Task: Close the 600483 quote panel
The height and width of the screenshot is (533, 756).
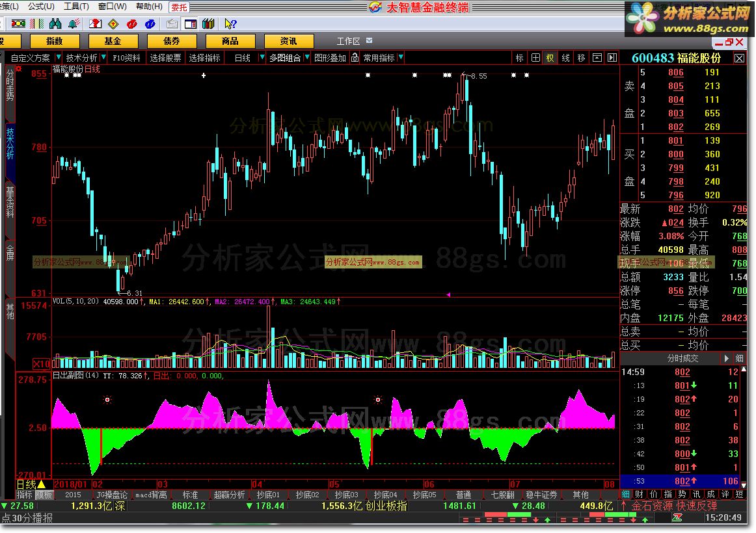Action: pos(739,58)
